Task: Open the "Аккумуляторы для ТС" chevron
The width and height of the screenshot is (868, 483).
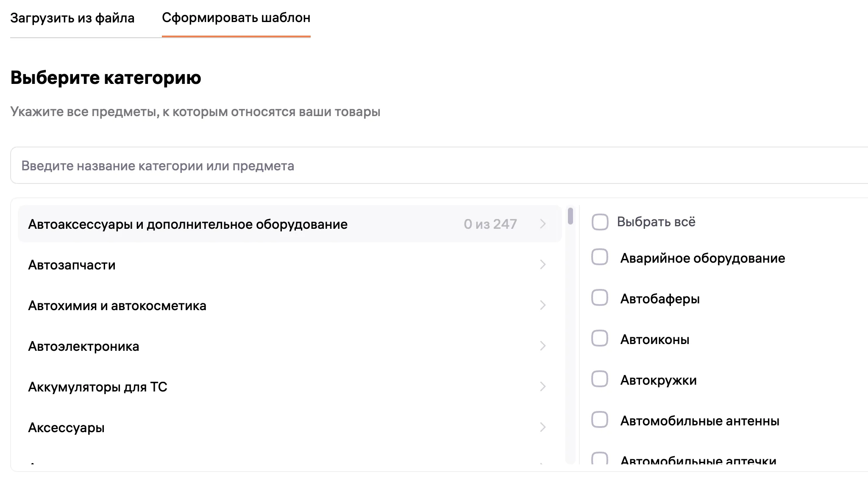Action: [x=543, y=386]
